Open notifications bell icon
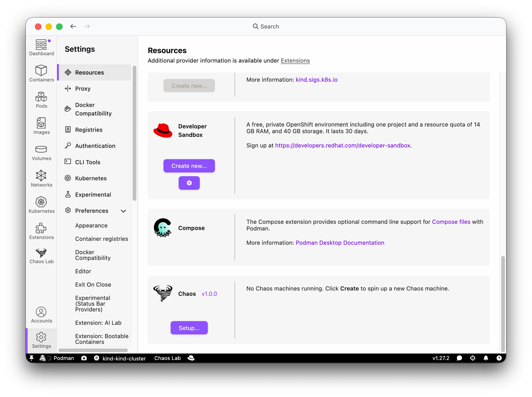The image size is (532, 397). [486, 358]
